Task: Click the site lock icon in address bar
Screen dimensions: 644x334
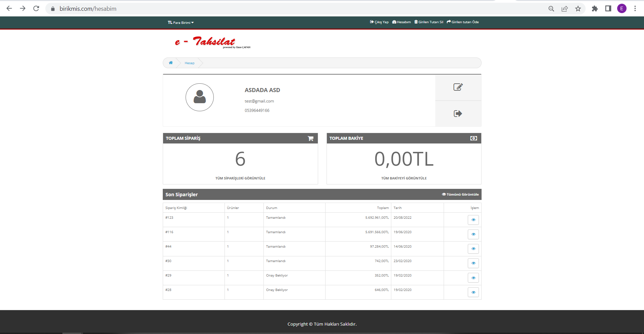Action: coord(53,9)
